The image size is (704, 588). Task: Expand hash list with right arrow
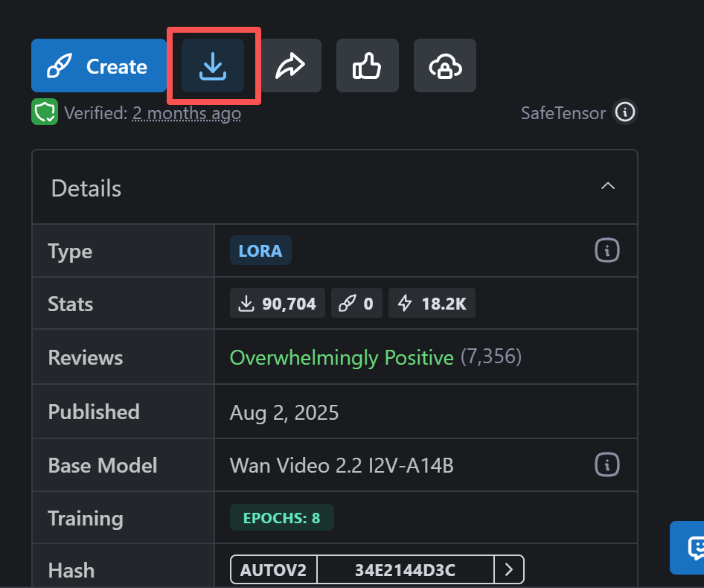509,570
